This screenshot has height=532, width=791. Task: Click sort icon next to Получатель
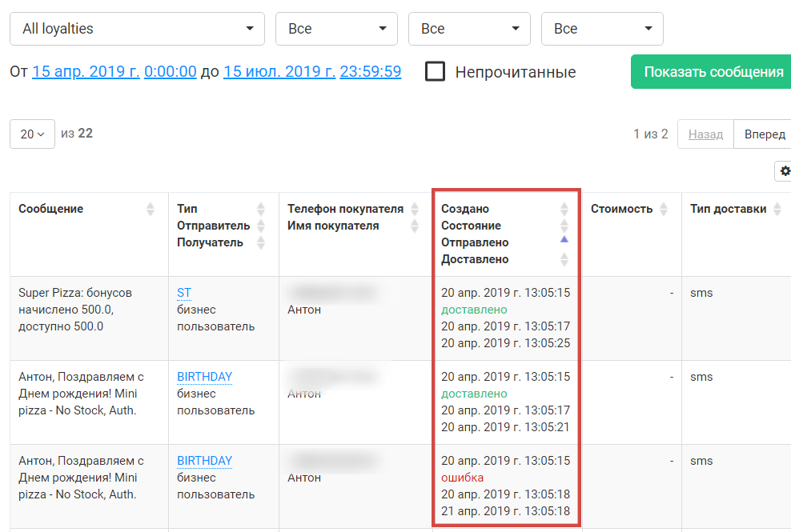click(260, 242)
